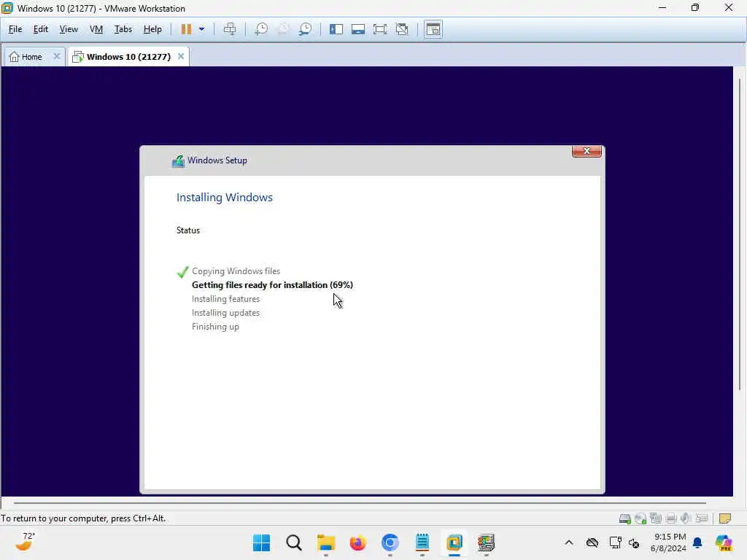Screen dimensions: 747x560
Task: Send Ctrl+Alt+Del to the virtual machine
Action: coord(230,29)
